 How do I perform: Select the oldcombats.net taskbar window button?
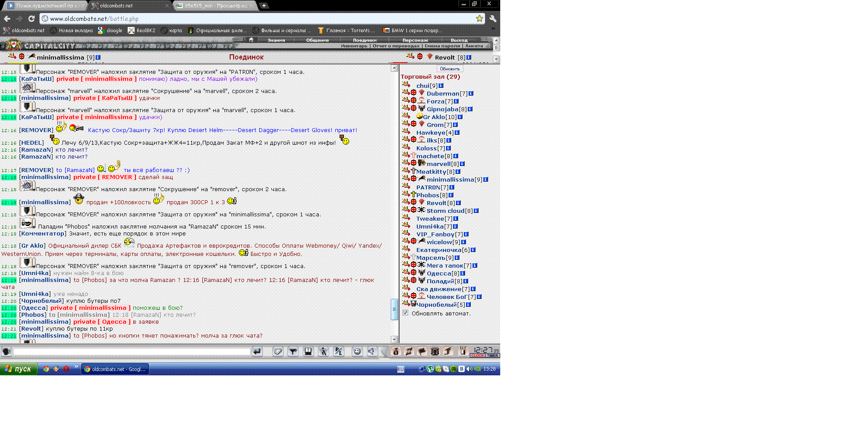point(116,369)
